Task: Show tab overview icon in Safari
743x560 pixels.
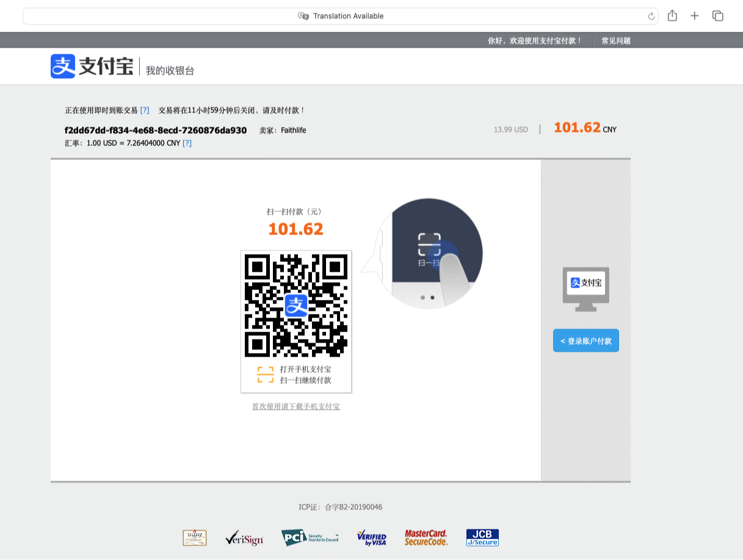Action: coord(718,16)
